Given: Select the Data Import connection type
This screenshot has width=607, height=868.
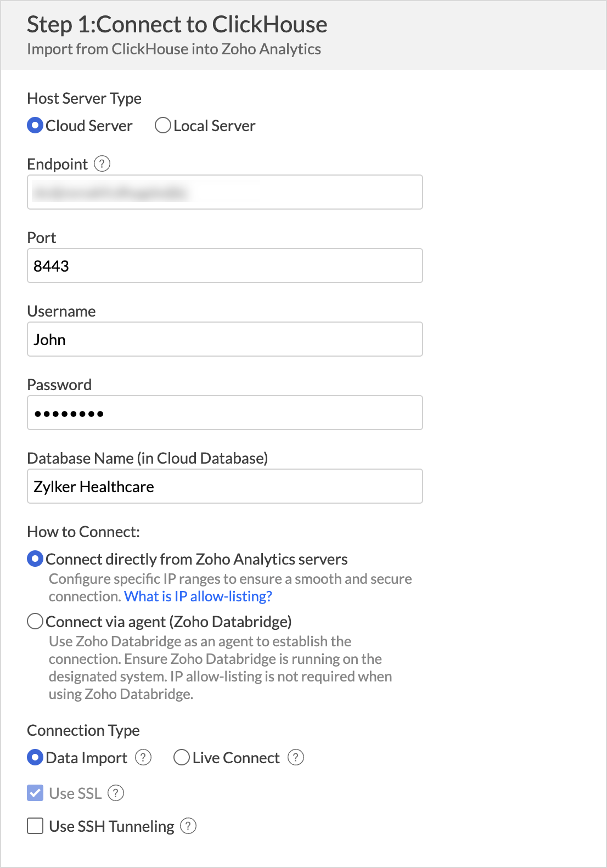Looking at the screenshot, I should (35, 758).
